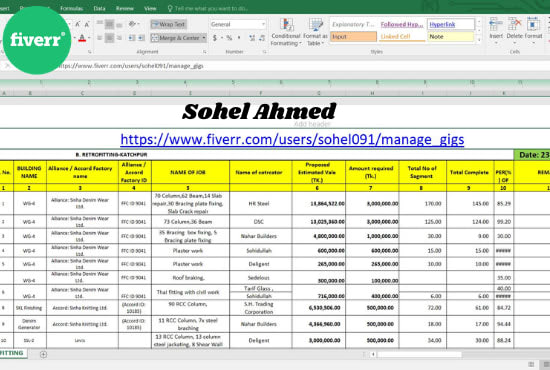Expand the Merge & Center dropdown arrow

coord(204,38)
